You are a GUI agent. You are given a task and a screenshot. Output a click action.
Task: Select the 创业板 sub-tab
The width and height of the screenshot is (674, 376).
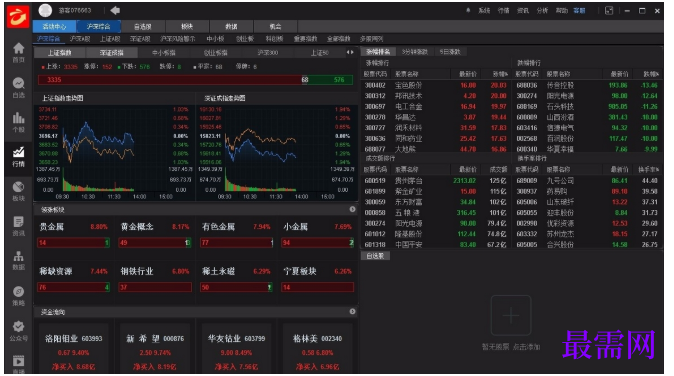pos(245,39)
